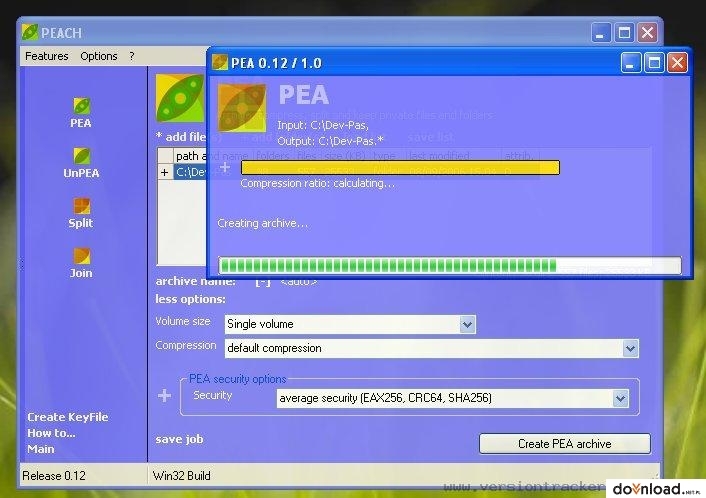Click the large peapod logo in PEACH window
Viewport: 706px width, 498px height.
180,98
